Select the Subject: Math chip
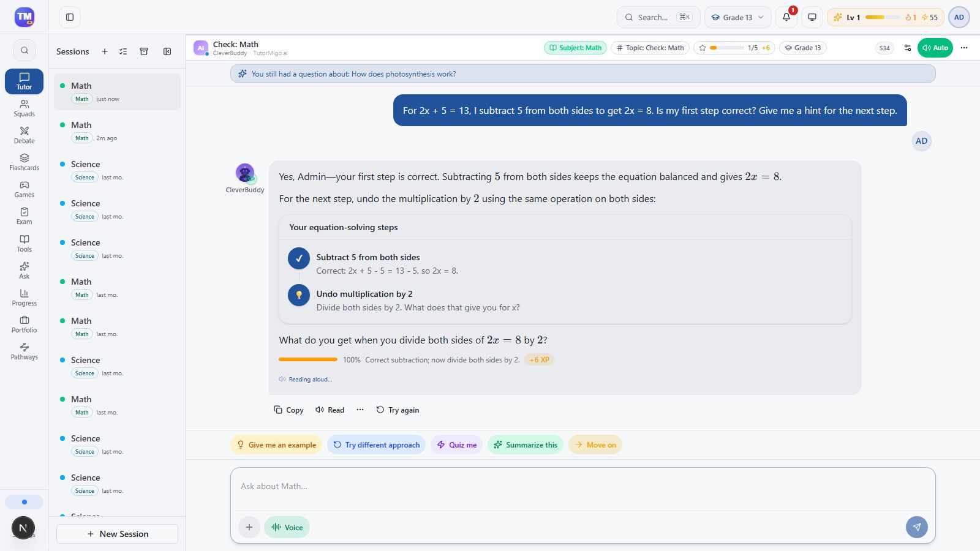The image size is (980, 551). [575, 48]
